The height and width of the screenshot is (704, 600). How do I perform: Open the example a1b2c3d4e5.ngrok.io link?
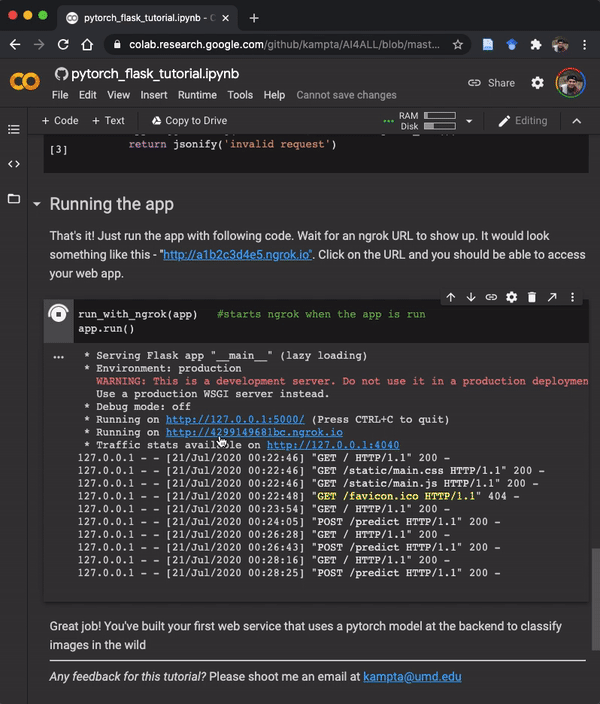pos(237,255)
